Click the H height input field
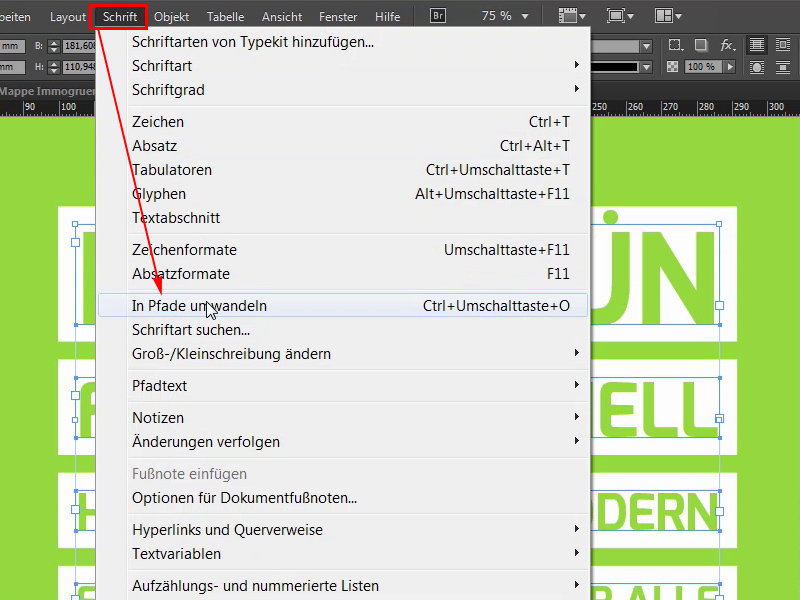The height and width of the screenshot is (600, 800). [x=76, y=67]
